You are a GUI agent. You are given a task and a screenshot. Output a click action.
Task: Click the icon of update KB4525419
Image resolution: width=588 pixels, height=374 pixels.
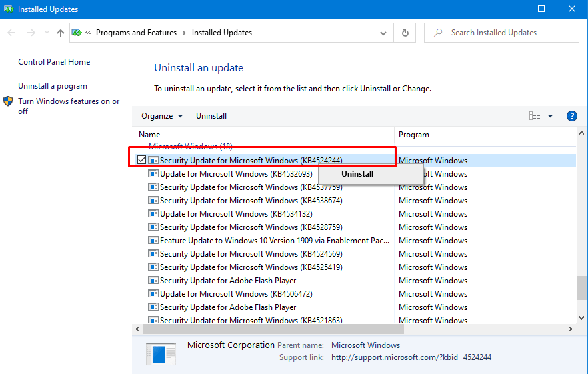click(x=153, y=267)
